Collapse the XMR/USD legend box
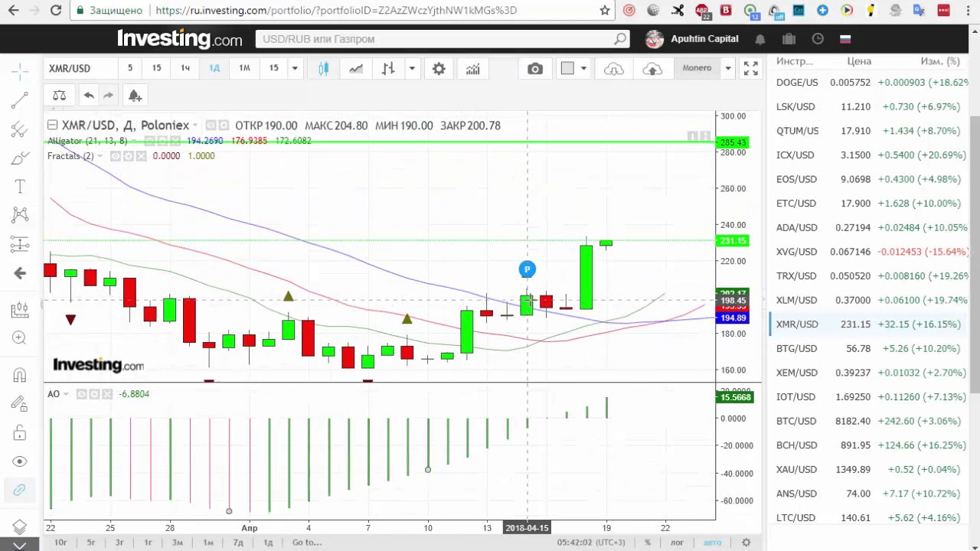980x551 pixels. [x=52, y=125]
